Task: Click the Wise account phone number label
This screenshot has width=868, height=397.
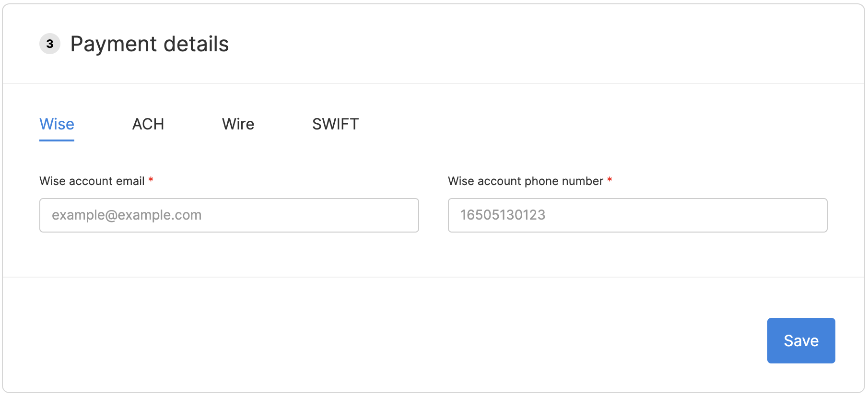Action: 525,181
